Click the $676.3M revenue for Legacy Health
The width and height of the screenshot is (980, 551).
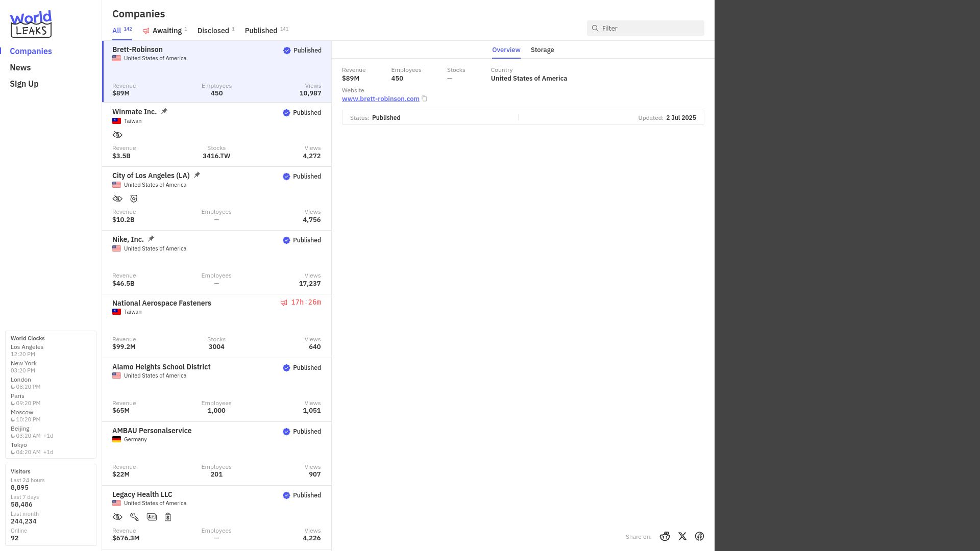126,538
